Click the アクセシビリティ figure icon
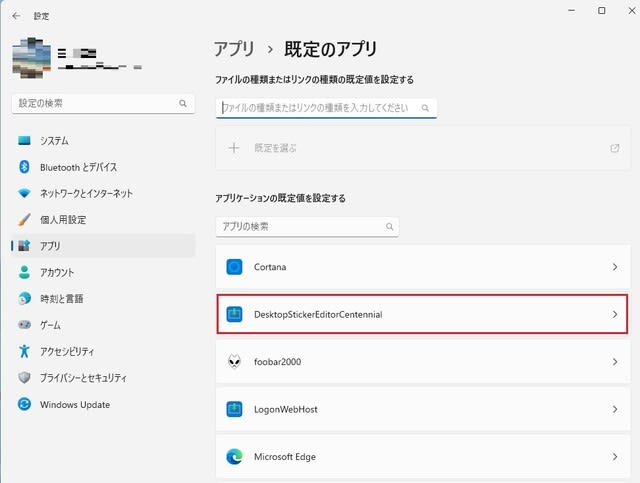Viewport: 640px width, 483px height. 24,351
